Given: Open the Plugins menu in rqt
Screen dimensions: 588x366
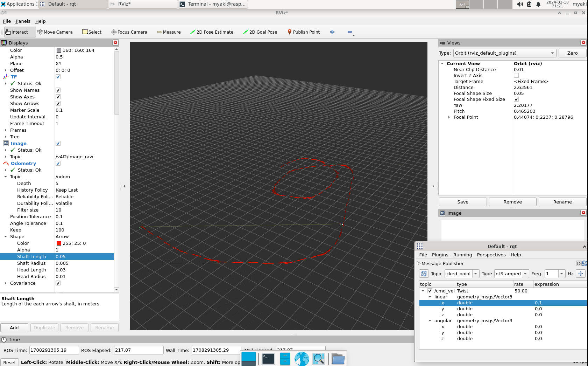Looking at the screenshot, I should coord(440,255).
